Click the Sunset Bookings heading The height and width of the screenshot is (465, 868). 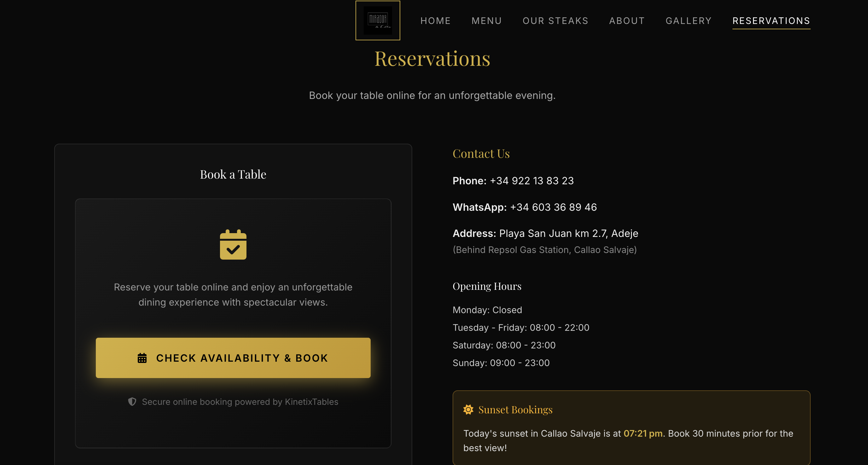515,410
